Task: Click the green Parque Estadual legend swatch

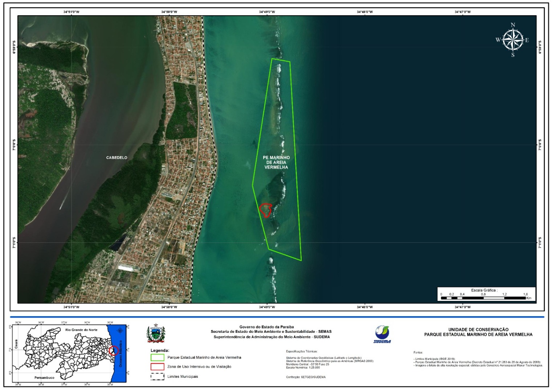Action: pos(157,358)
